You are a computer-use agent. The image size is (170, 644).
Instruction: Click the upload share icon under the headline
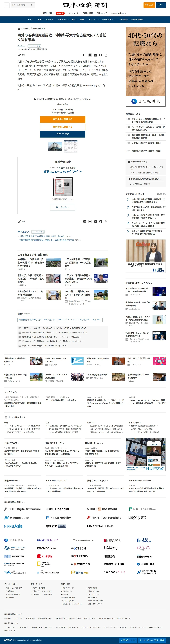pyautogui.click(x=106, y=55)
